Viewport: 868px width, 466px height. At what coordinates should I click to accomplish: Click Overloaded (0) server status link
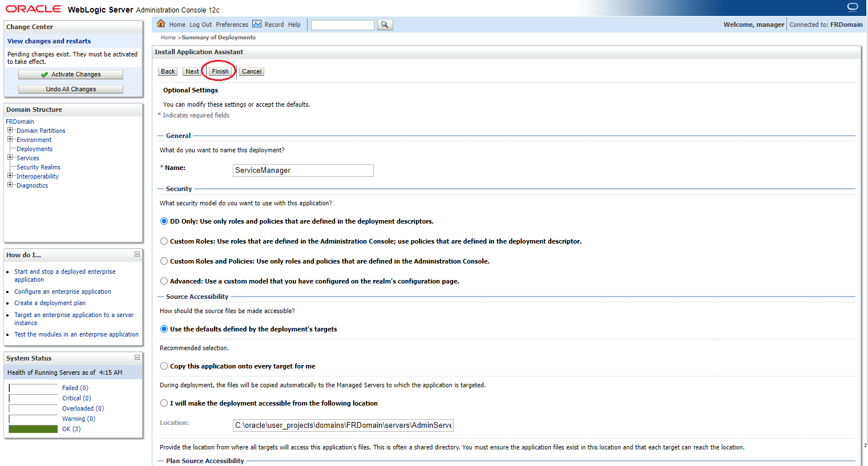[x=83, y=408]
